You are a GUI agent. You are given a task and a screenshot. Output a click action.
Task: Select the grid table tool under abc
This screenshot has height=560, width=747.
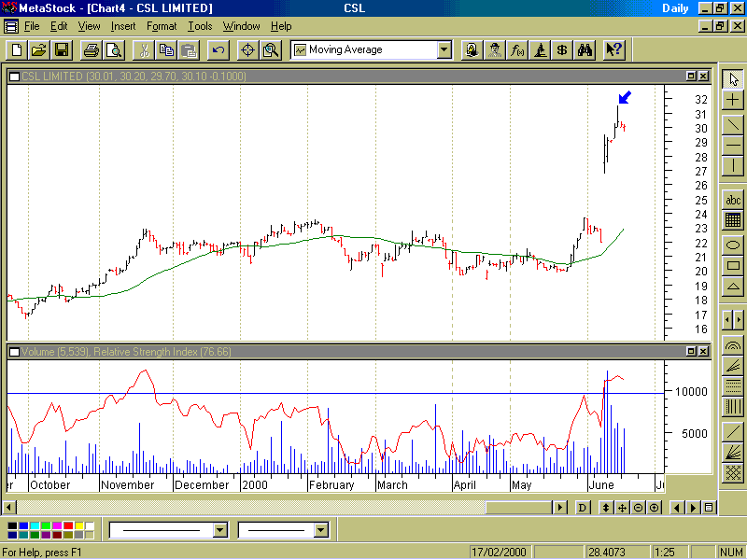click(x=733, y=220)
